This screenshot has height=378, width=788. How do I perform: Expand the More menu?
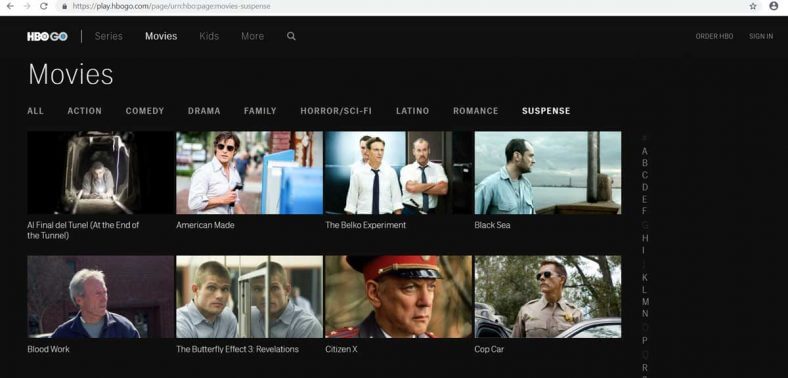[x=252, y=36]
